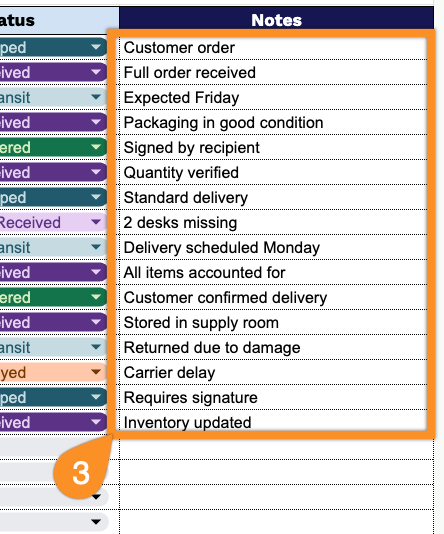Open the orange delayed status dropdown arrow
Viewport: 444px width, 534px height.
96,372
